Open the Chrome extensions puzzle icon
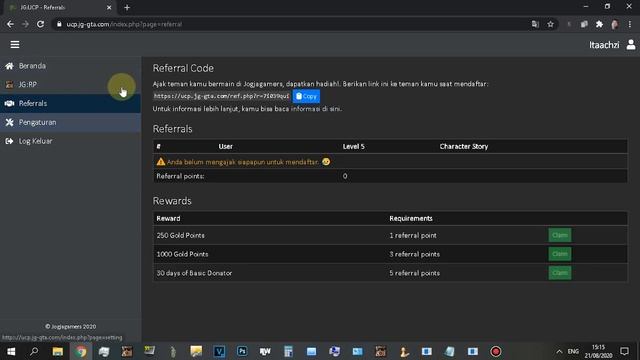 pyautogui.click(x=599, y=24)
